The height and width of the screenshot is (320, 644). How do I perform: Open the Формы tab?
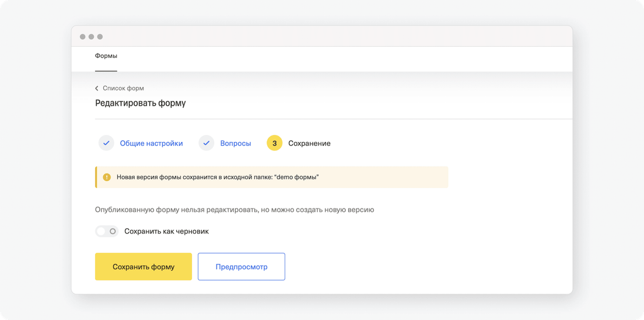click(x=106, y=56)
